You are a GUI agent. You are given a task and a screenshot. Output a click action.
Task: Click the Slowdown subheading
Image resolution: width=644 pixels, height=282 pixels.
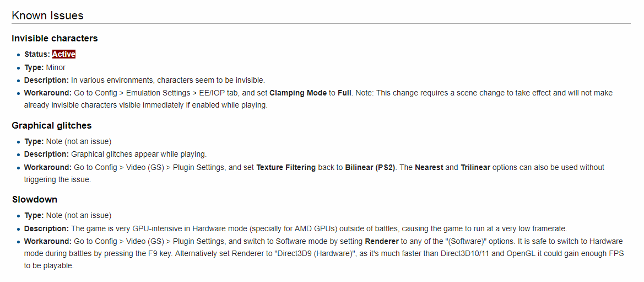(x=35, y=199)
